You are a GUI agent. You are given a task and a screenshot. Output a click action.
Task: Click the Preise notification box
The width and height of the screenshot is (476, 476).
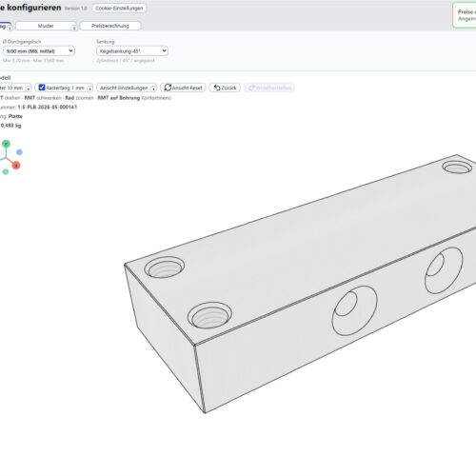click(x=465, y=15)
